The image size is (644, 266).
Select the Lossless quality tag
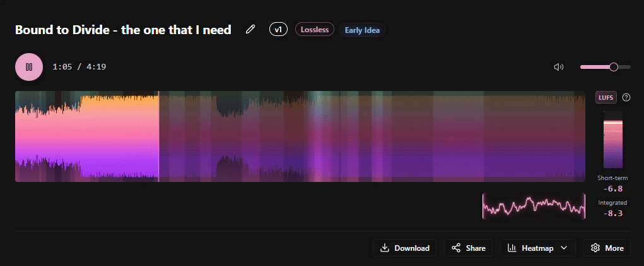coord(315,30)
